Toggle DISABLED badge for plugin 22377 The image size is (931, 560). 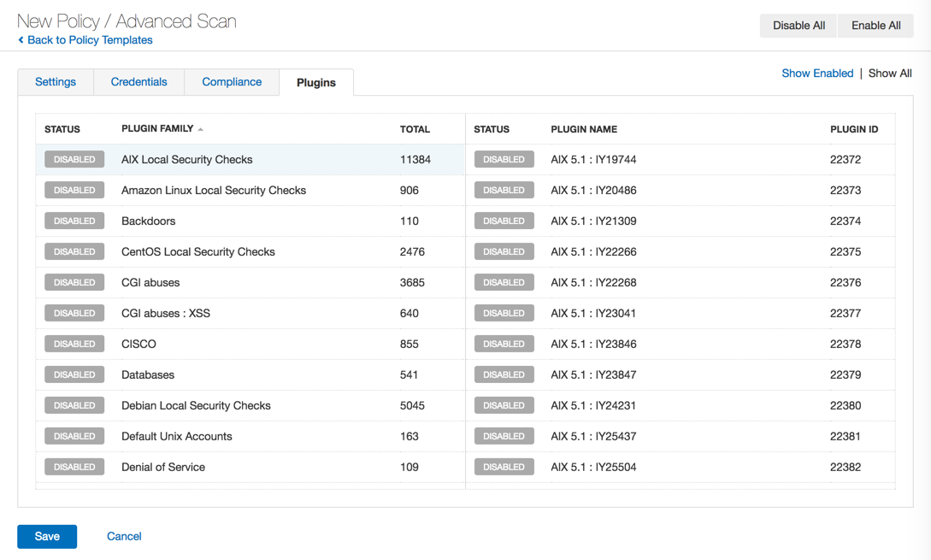(504, 314)
